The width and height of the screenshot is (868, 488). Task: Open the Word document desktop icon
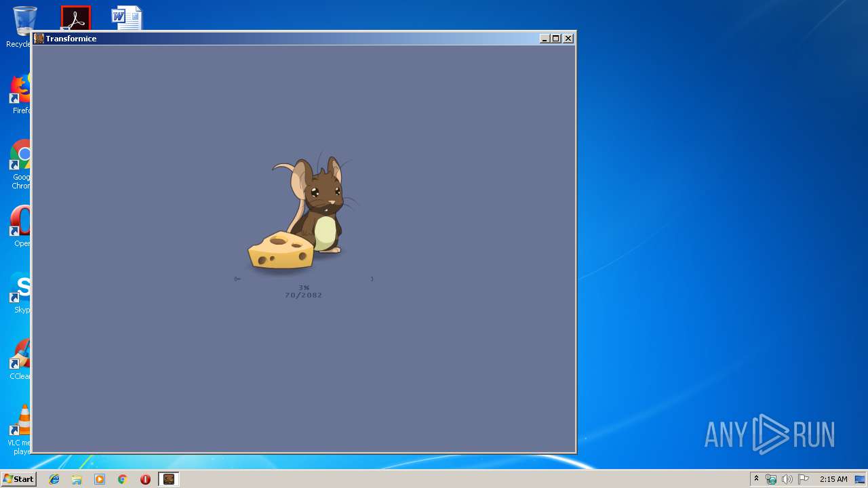127,17
